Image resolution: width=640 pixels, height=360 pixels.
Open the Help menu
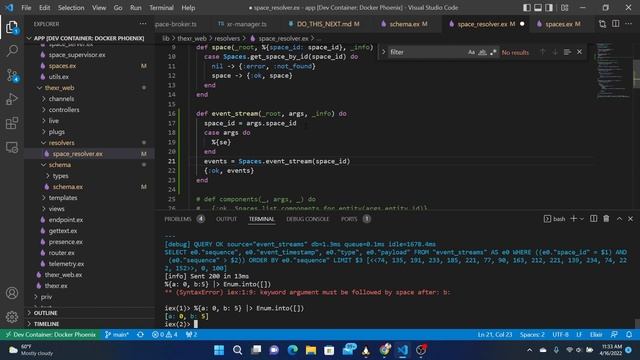pyautogui.click(x=188, y=8)
